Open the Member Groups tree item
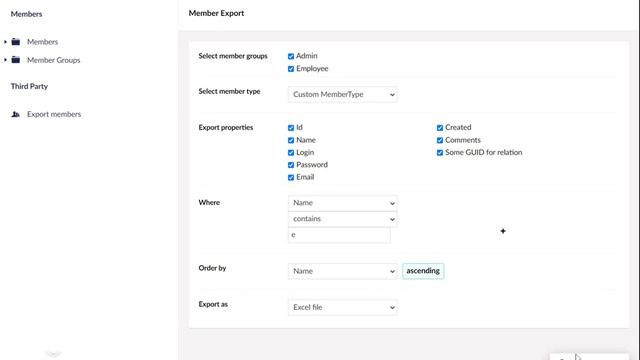Viewport: 640px width, 360px height. (53, 60)
